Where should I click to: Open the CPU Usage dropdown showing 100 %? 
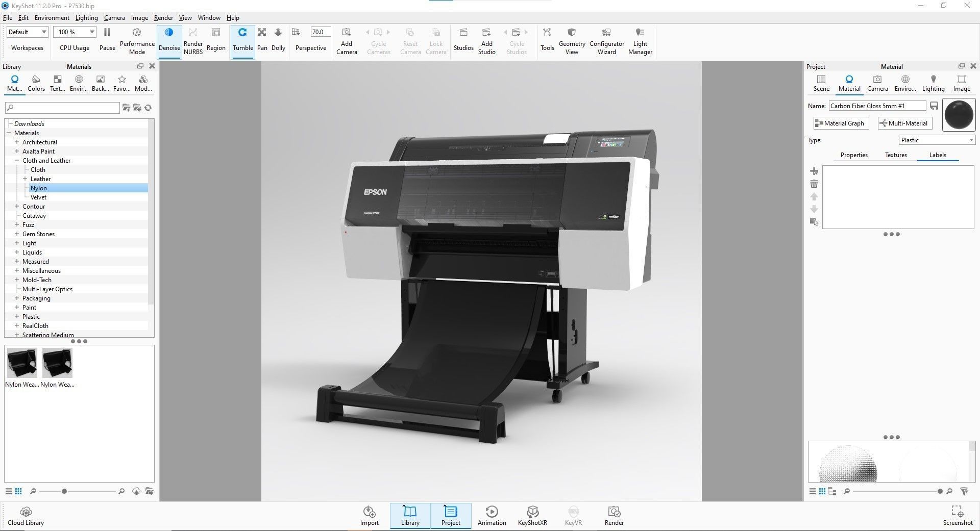pos(75,32)
